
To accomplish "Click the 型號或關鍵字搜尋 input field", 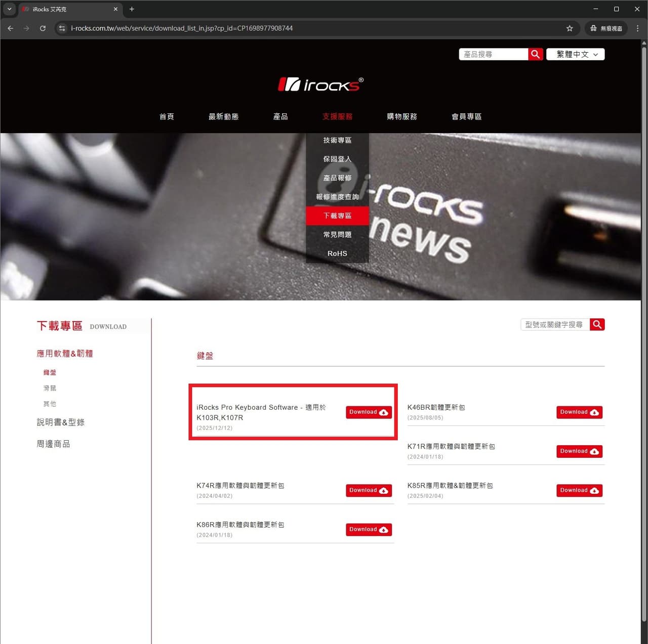I will 555,324.
